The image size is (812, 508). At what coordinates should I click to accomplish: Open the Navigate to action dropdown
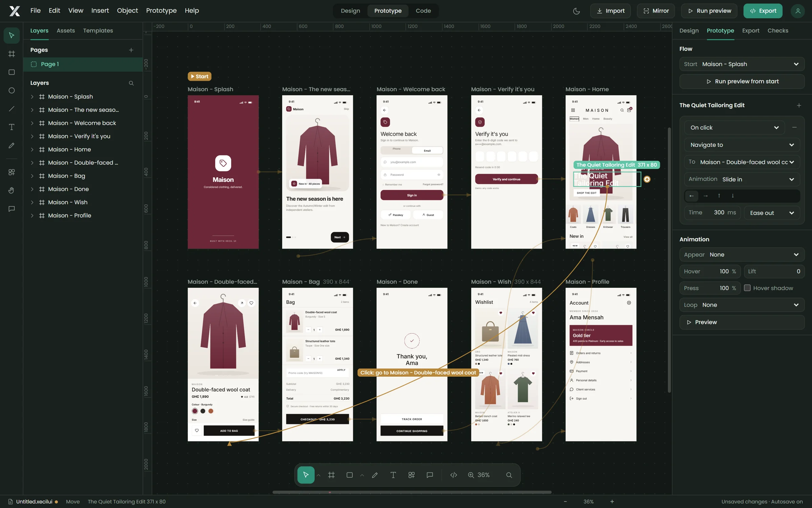pyautogui.click(x=742, y=145)
